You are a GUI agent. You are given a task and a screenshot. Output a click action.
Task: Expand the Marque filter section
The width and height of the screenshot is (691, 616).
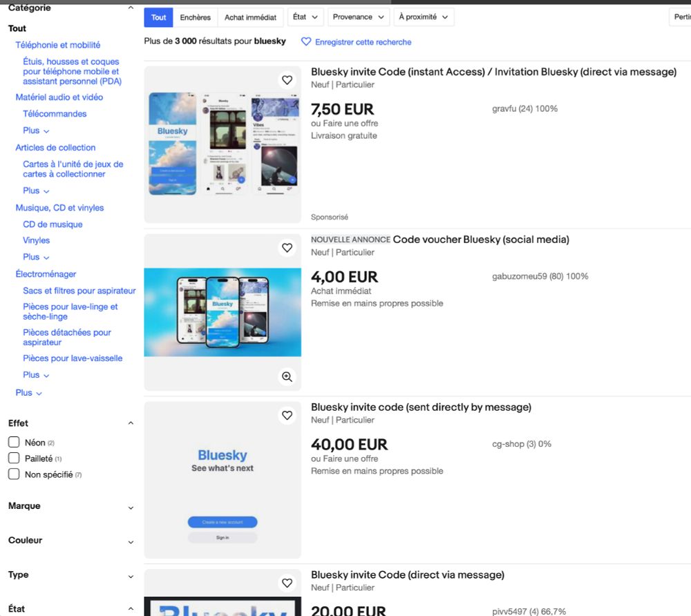click(131, 507)
